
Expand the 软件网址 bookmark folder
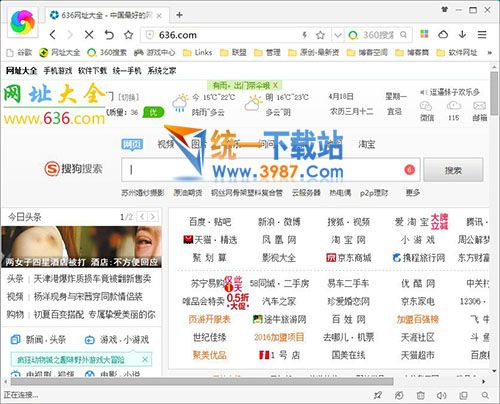(x=457, y=52)
